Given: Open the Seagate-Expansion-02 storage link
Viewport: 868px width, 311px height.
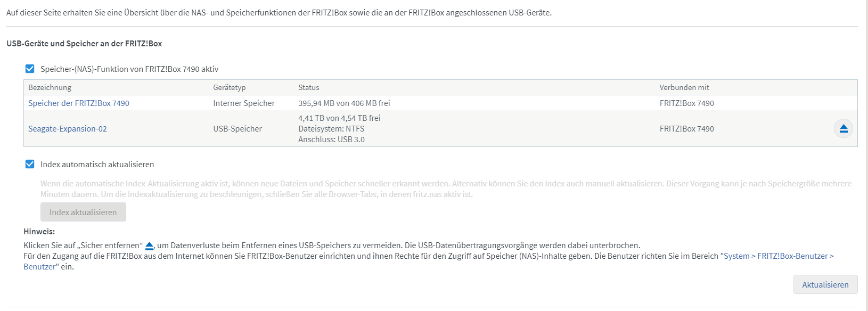Looking at the screenshot, I should coord(68,129).
